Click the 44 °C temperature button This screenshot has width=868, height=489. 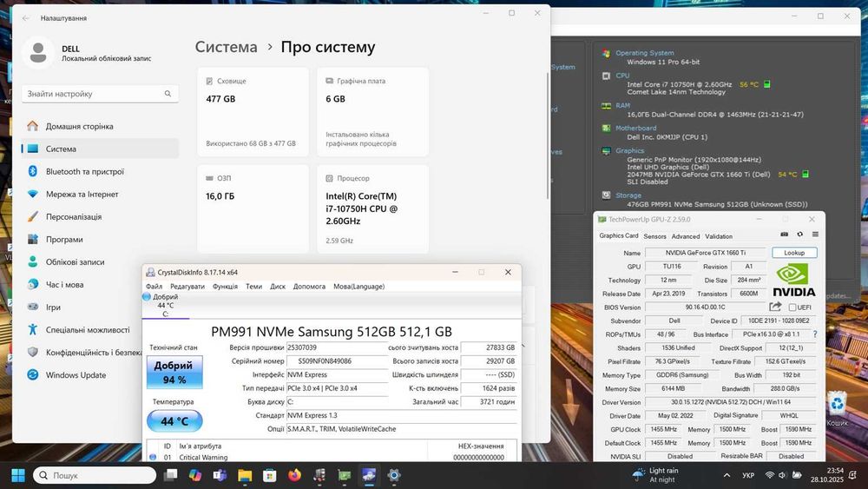point(174,421)
